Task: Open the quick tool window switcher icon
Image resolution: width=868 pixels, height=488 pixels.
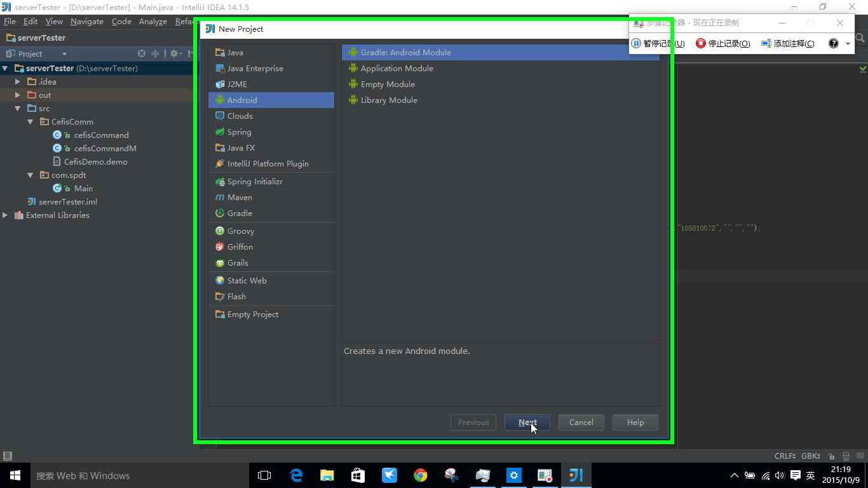Action: coord(8,456)
